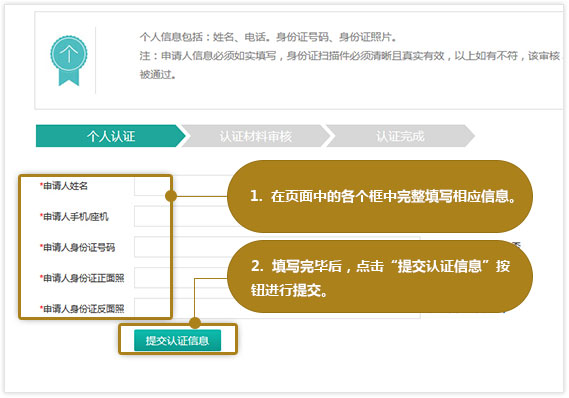The width and height of the screenshot is (569, 398).
Task: Focus the 申请人姓名 input field
Action: [x=278, y=186]
